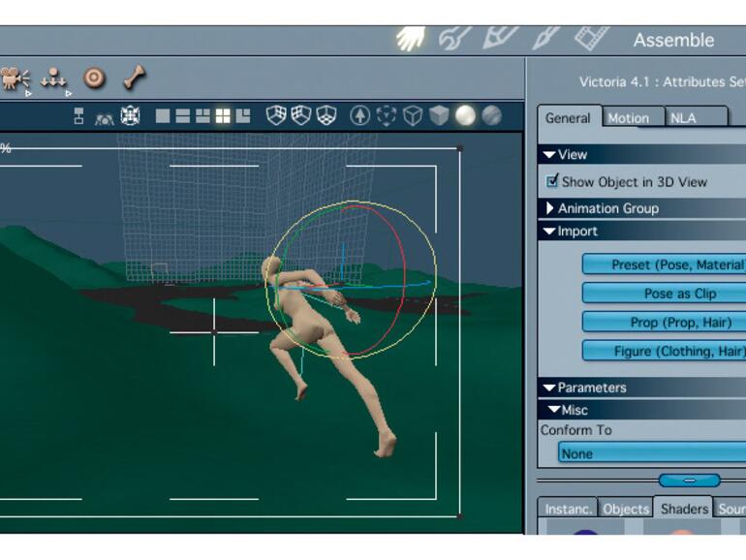Switch to the General tab
The image size is (746, 560).
coord(568,117)
